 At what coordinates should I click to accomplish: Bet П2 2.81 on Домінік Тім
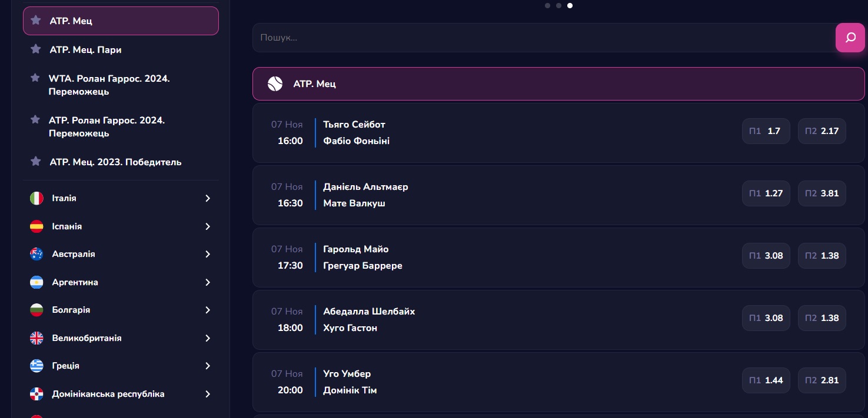tap(822, 380)
